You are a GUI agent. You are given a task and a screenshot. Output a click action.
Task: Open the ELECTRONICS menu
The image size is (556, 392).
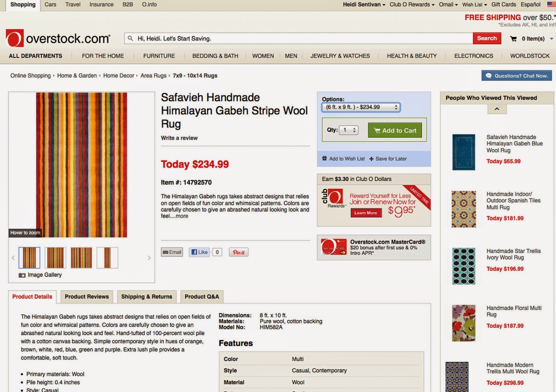(474, 56)
